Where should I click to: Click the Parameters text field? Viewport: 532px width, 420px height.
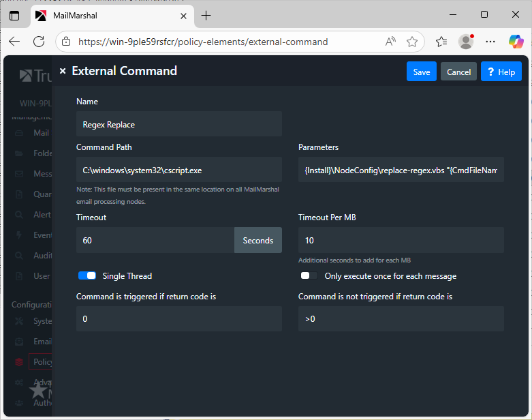pos(401,169)
